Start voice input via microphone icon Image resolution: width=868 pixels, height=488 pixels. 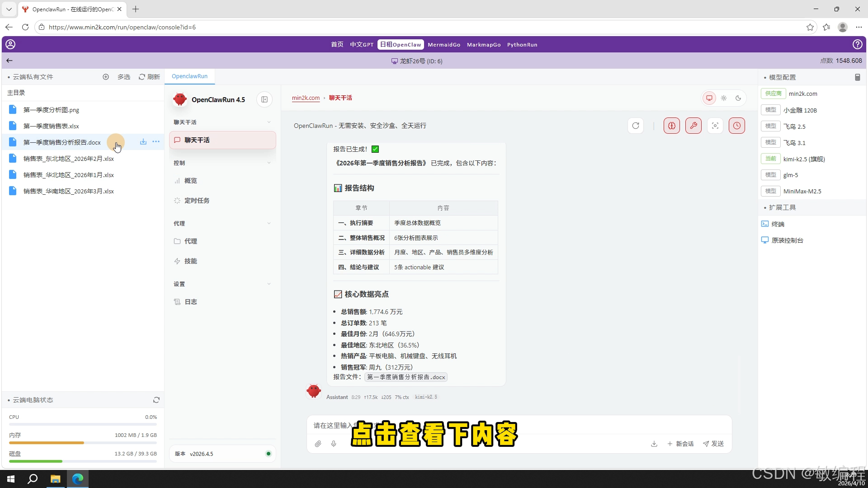pos(334,444)
